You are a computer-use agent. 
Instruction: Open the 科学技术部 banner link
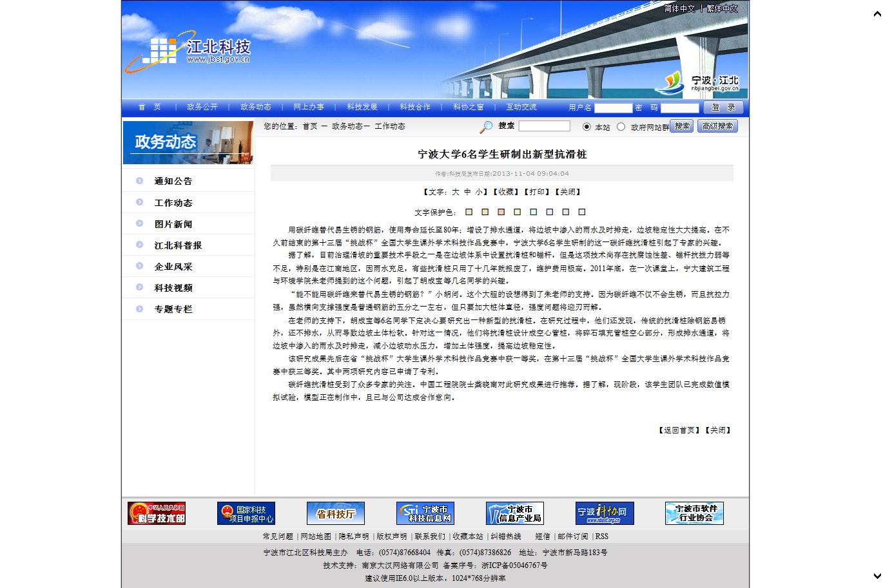point(157,513)
